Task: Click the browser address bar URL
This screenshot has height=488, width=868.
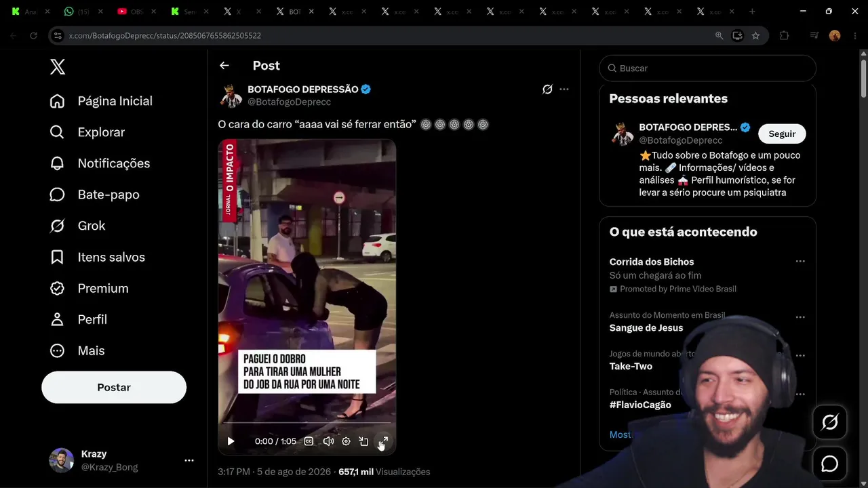Action: pyautogui.click(x=165, y=35)
